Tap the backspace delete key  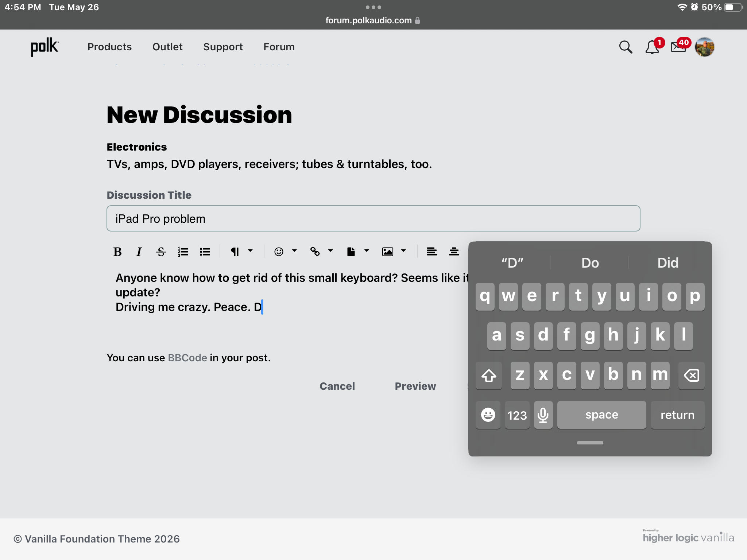coord(692,376)
